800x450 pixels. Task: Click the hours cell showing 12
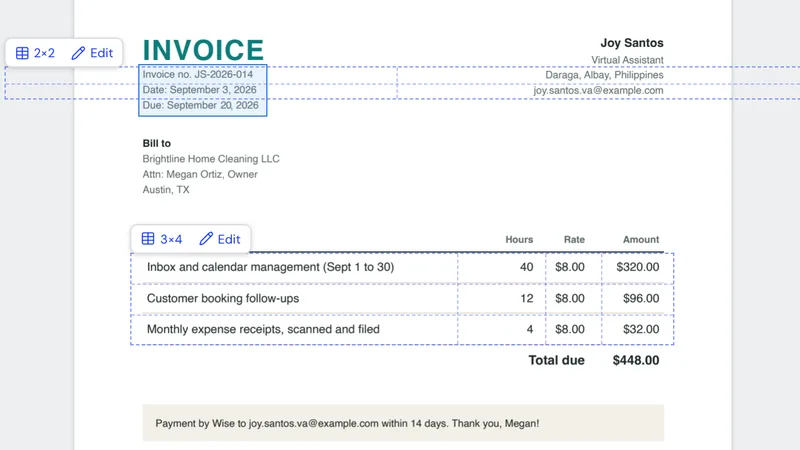[502, 298]
